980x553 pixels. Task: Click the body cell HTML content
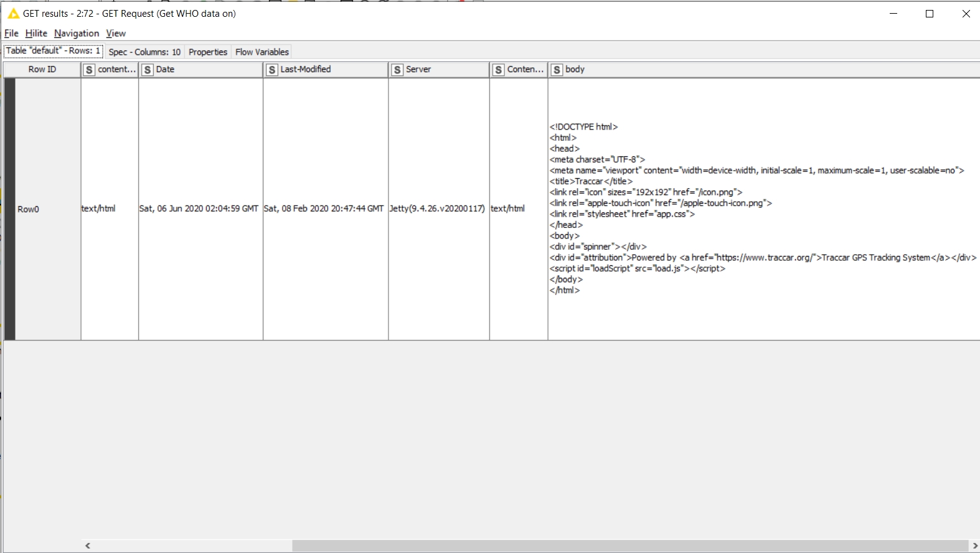(x=764, y=209)
